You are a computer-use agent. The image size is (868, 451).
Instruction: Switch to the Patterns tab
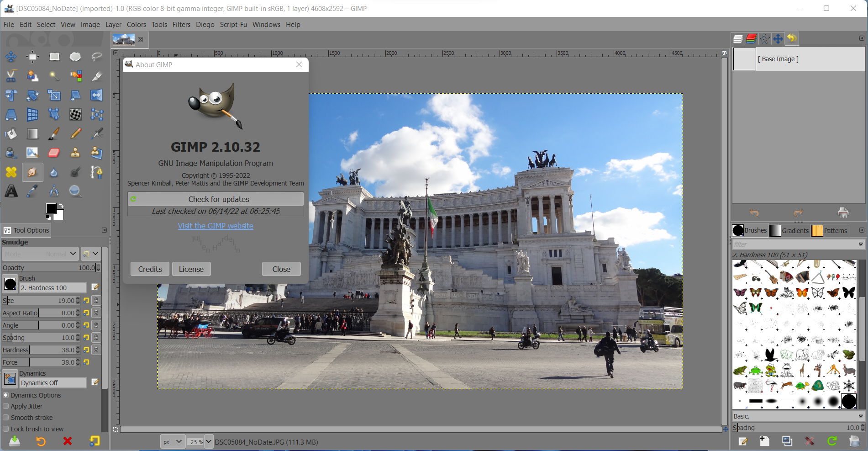pyautogui.click(x=830, y=231)
